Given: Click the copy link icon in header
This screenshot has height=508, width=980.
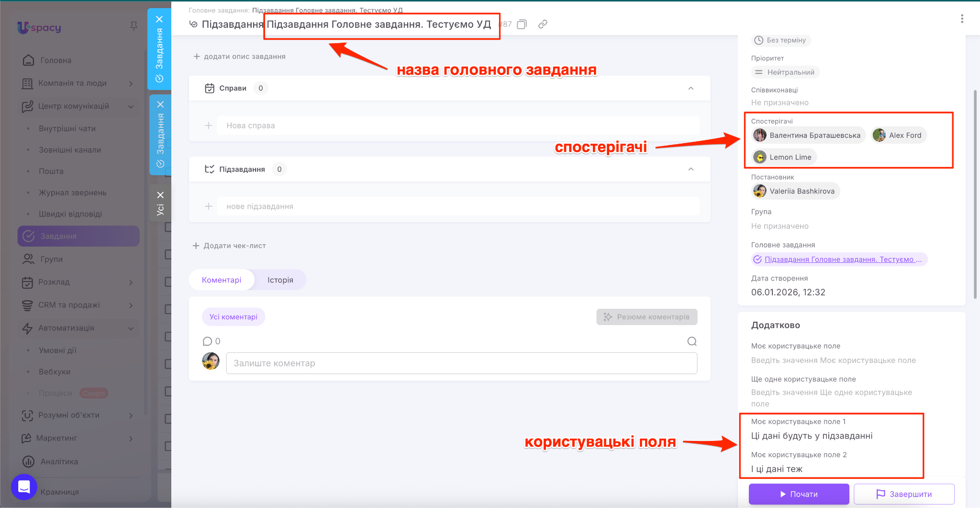Looking at the screenshot, I should [543, 24].
